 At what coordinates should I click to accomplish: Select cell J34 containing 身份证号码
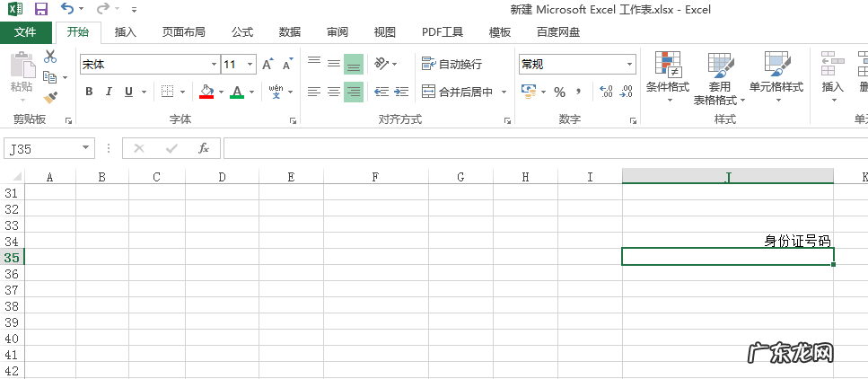pyautogui.click(x=727, y=241)
